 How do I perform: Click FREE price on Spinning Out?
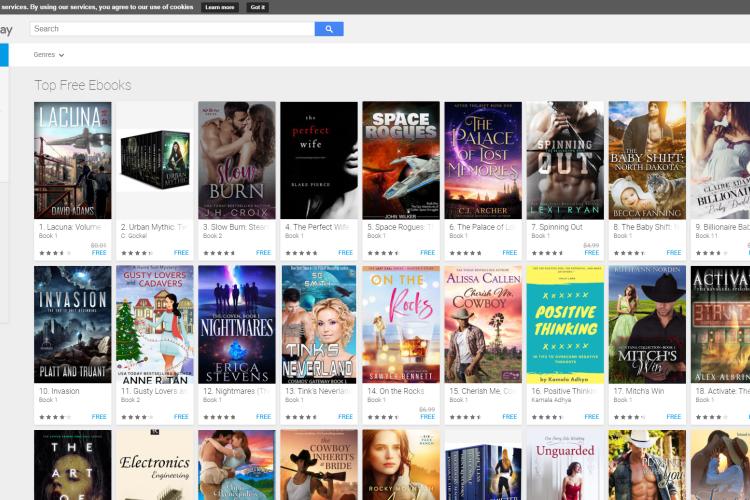point(592,253)
